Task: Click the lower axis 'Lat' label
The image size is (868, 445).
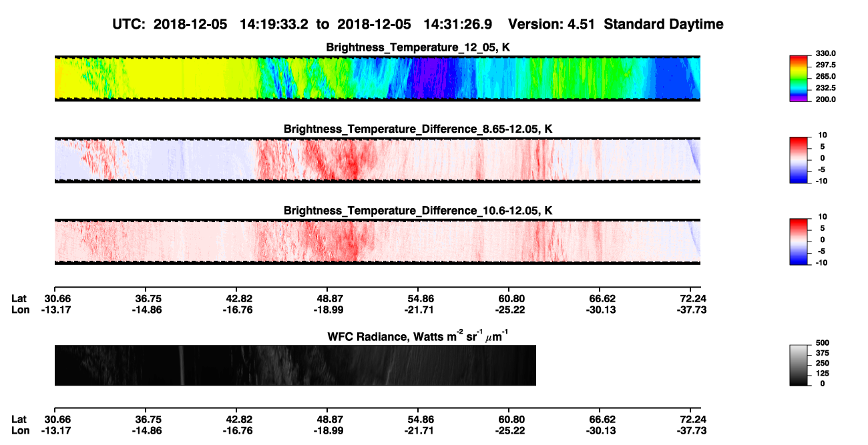Action: click(x=19, y=419)
